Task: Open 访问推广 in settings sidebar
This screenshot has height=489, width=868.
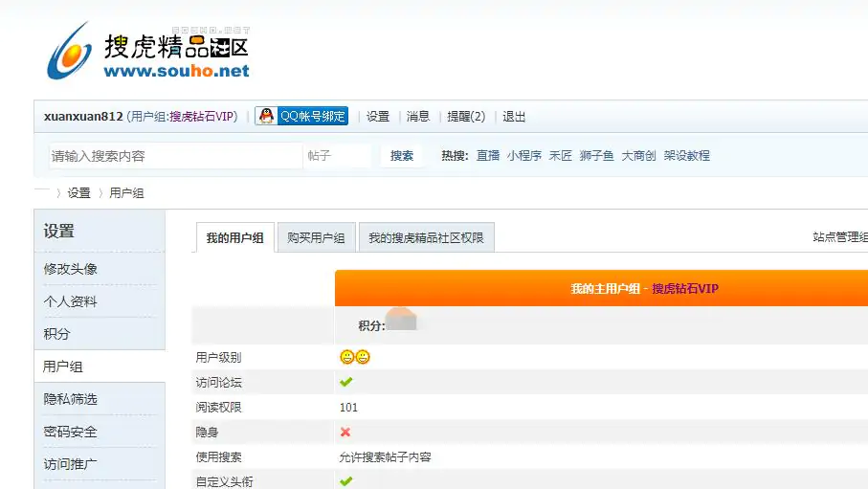Action: click(70, 464)
